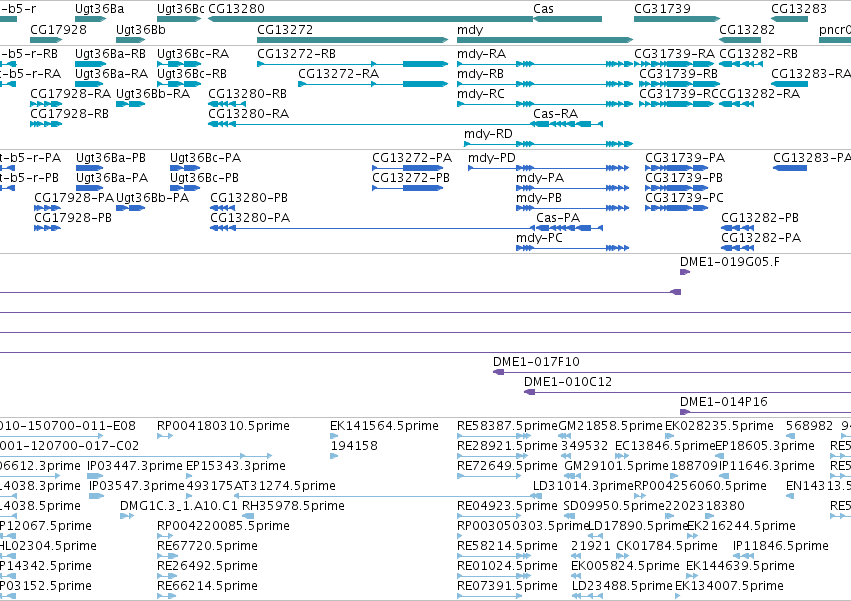Viewport: 851px width, 601px height.
Task: Select the Cas-PA protein label
Action: (558, 218)
